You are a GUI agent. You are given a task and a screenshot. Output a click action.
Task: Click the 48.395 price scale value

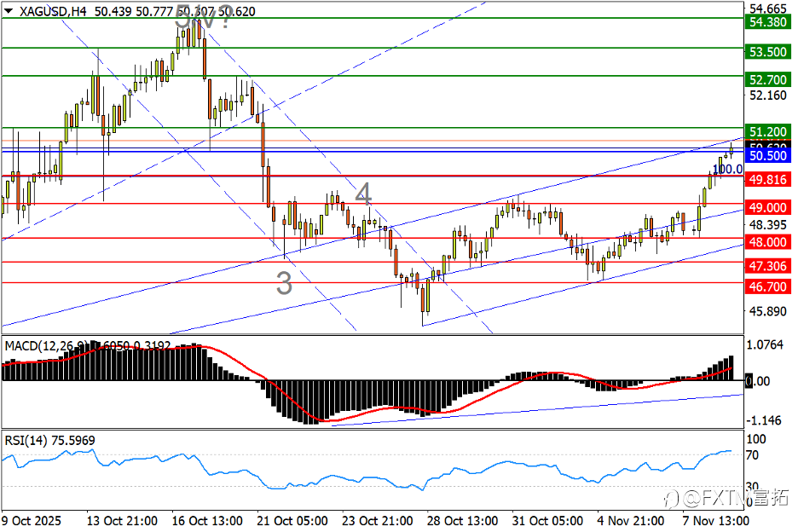[x=768, y=224]
